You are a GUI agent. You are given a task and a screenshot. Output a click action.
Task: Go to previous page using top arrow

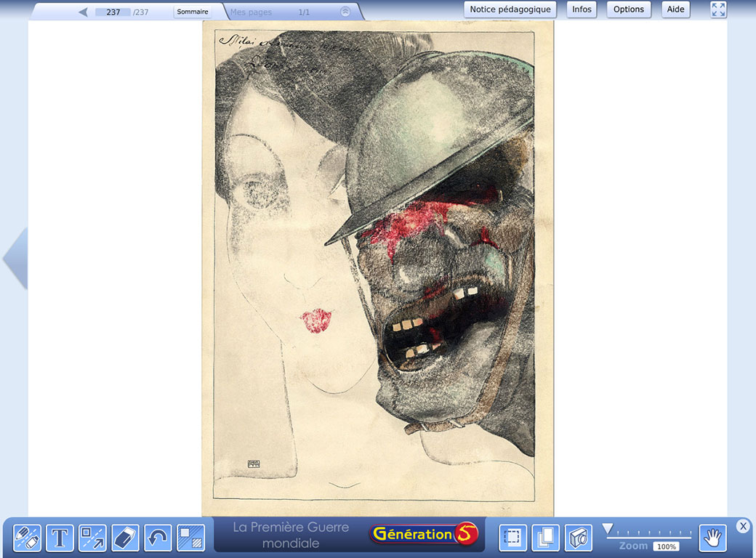tap(83, 12)
